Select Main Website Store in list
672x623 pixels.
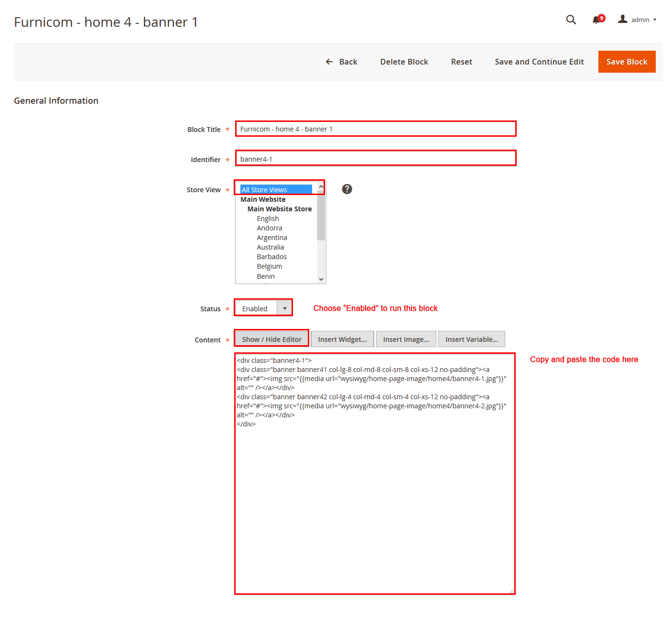click(x=280, y=209)
